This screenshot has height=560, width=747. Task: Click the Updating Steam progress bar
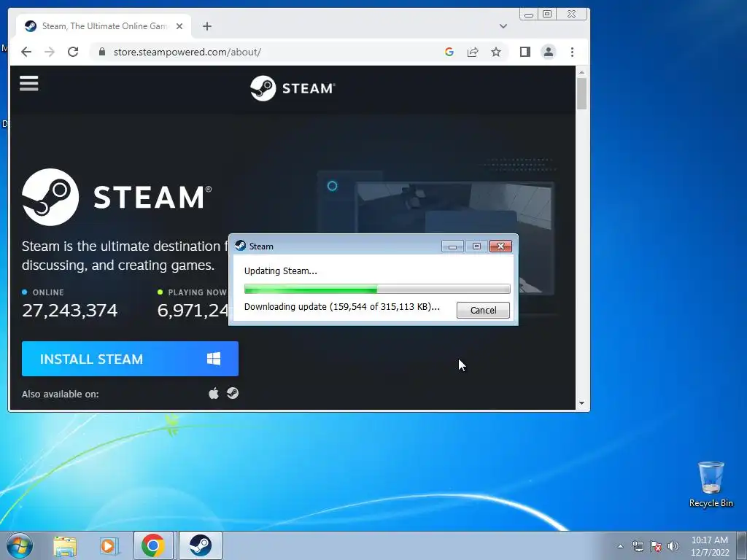point(377,289)
